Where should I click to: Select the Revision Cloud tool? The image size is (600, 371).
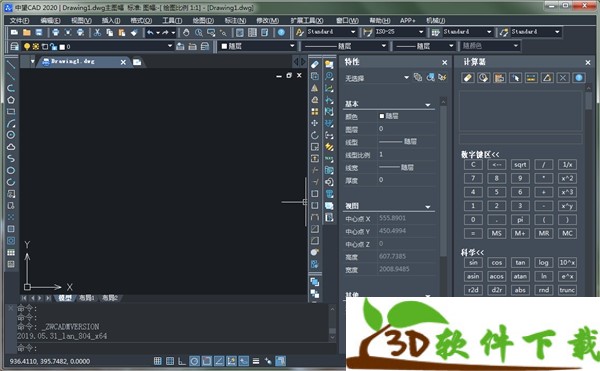[x=11, y=147]
